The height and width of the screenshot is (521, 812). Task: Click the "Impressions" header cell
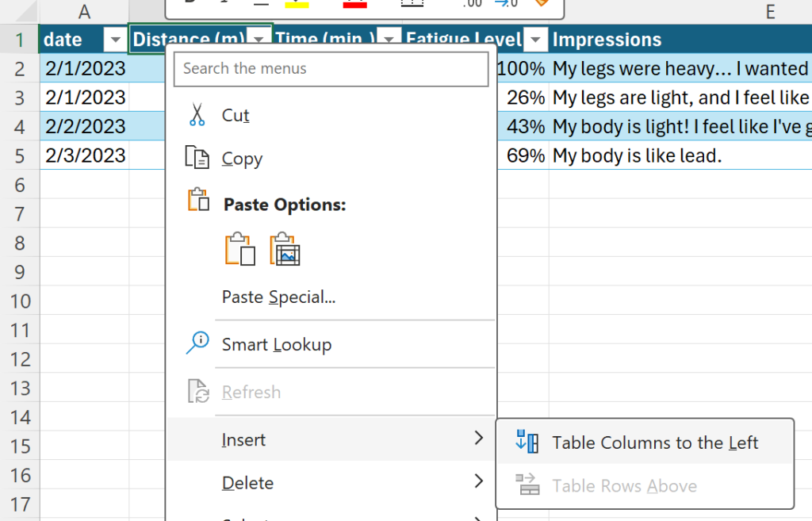pyautogui.click(x=680, y=40)
